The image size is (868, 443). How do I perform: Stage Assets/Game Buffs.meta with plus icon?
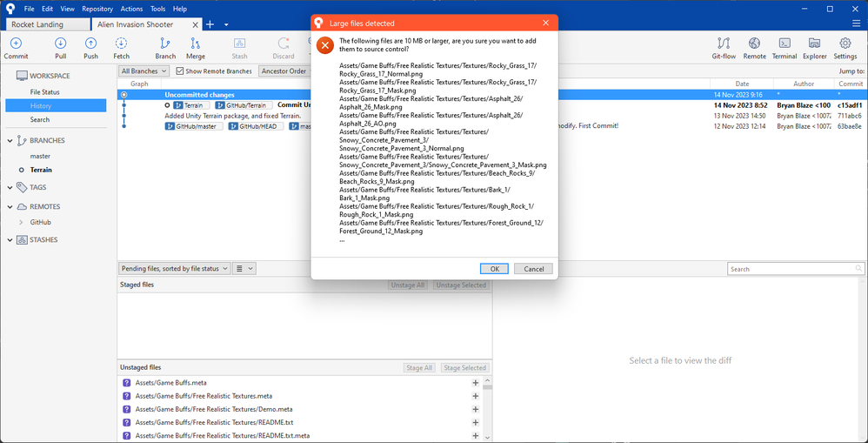tap(476, 383)
